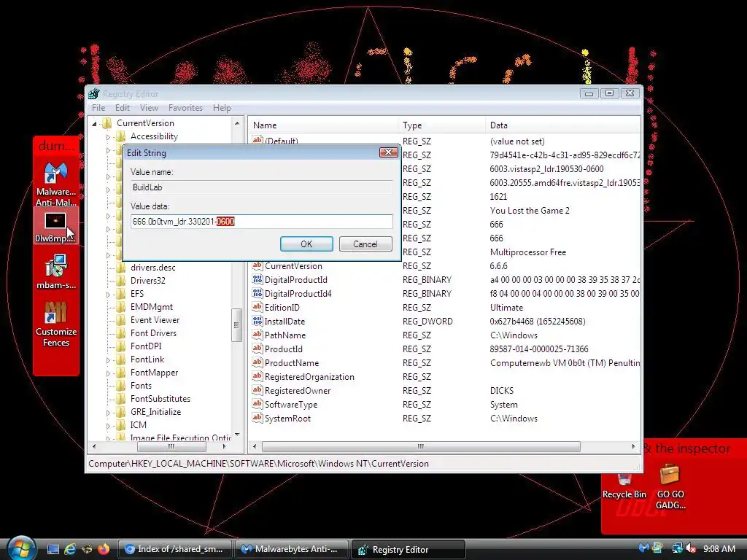
Task: Click the ProductName string value icon
Action: (x=258, y=362)
